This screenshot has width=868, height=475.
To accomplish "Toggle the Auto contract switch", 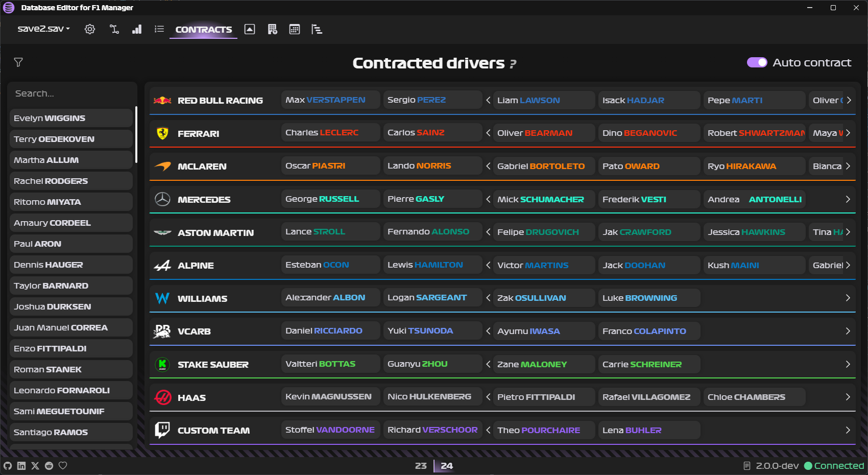I will (x=757, y=62).
